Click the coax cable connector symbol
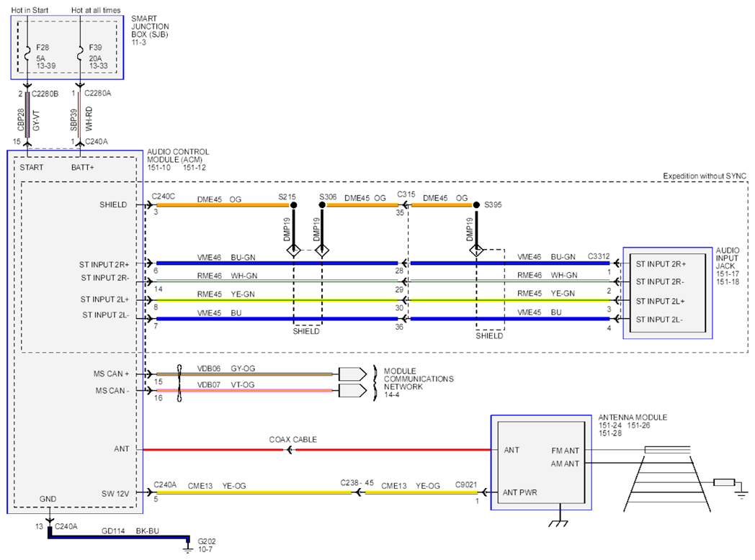This screenshot has width=755, height=560. click(290, 450)
